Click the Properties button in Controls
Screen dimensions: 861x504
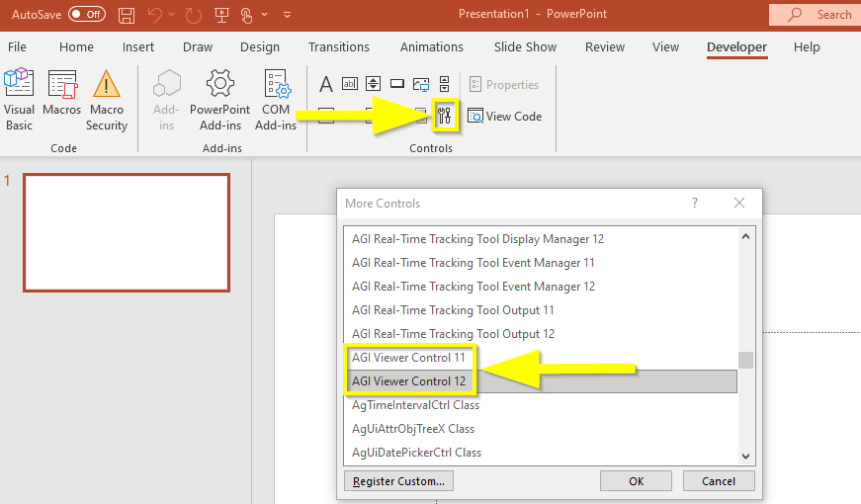[x=504, y=85]
